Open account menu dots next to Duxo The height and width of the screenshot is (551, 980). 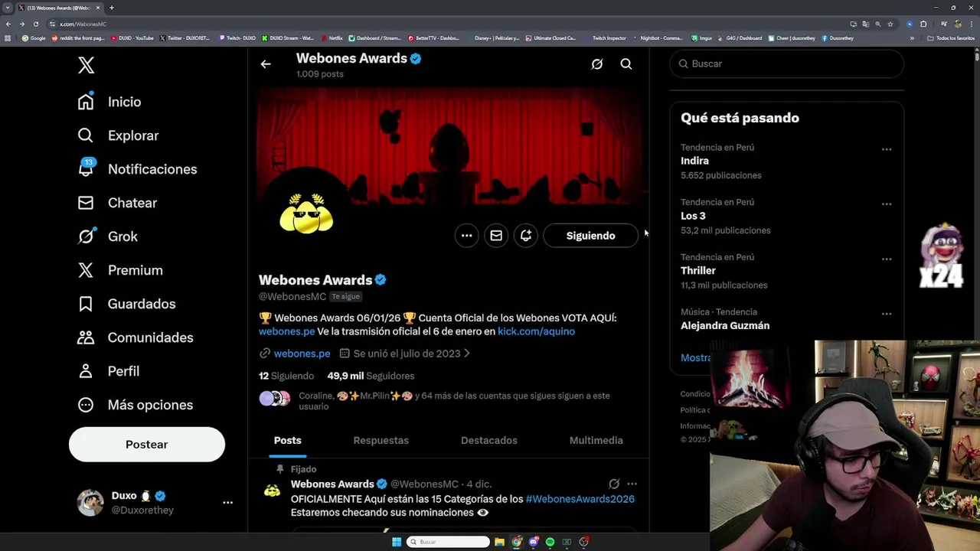tap(227, 503)
